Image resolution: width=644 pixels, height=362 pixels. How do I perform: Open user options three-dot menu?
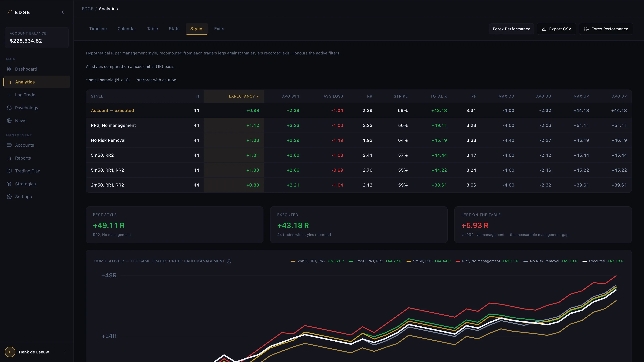click(x=65, y=352)
